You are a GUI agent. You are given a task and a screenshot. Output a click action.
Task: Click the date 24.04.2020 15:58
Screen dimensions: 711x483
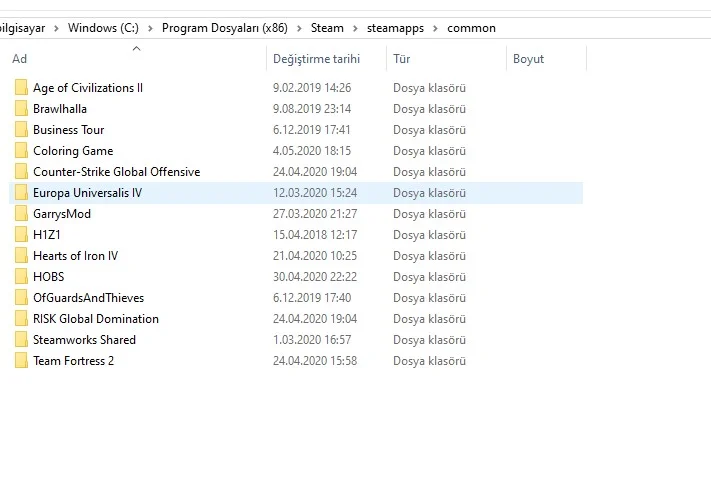click(315, 361)
